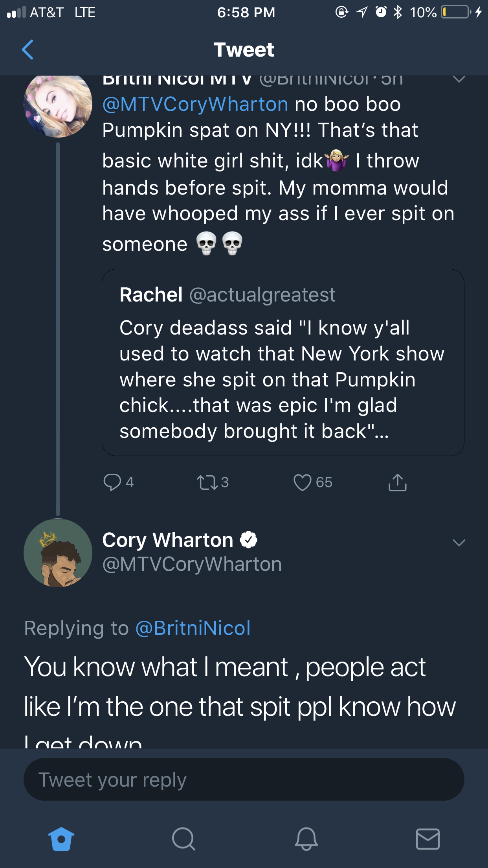488x868 pixels.
Task: Expand the options chevron on Cory Wharton's tweet
Action: (459, 543)
